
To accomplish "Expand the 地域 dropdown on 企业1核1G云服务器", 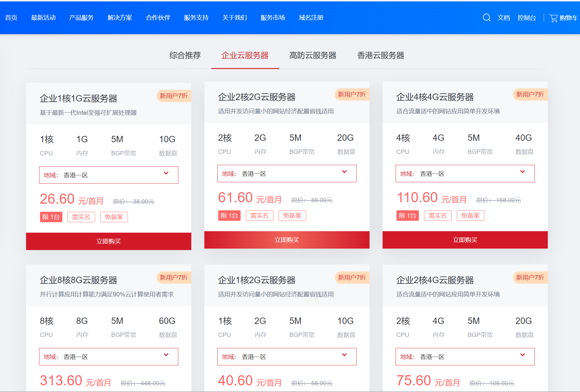I will coord(108,175).
